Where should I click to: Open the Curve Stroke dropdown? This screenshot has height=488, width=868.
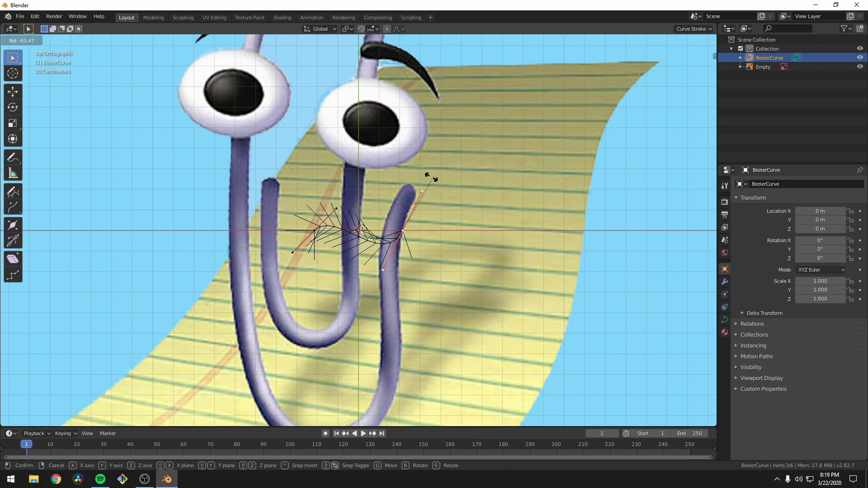coord(694,28)
